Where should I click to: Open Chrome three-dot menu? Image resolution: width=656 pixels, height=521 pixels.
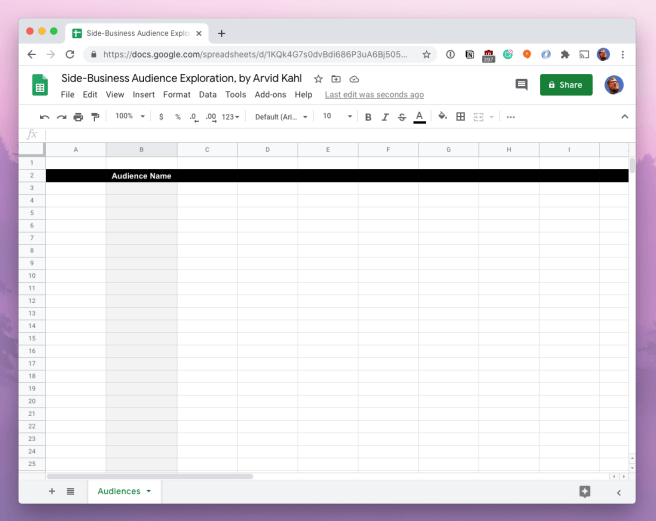[x=623, y=54]
